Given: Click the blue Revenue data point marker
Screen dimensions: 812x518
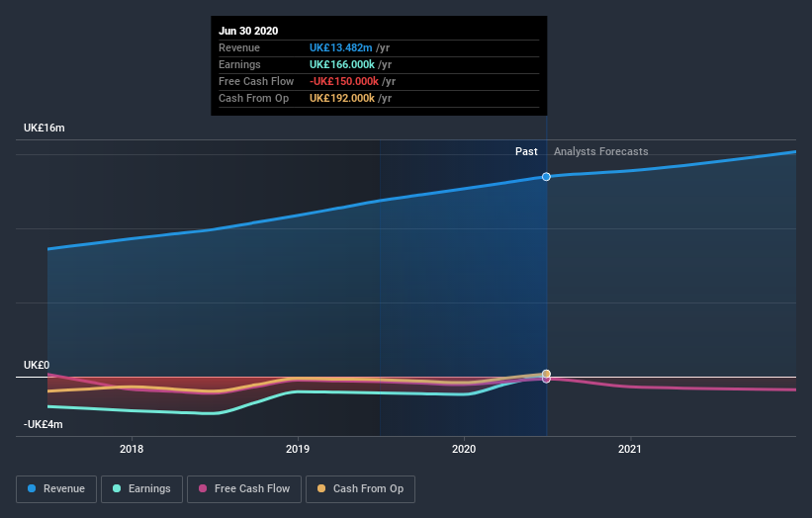Looking at the screenshot, I should click(x=546, y=177).
